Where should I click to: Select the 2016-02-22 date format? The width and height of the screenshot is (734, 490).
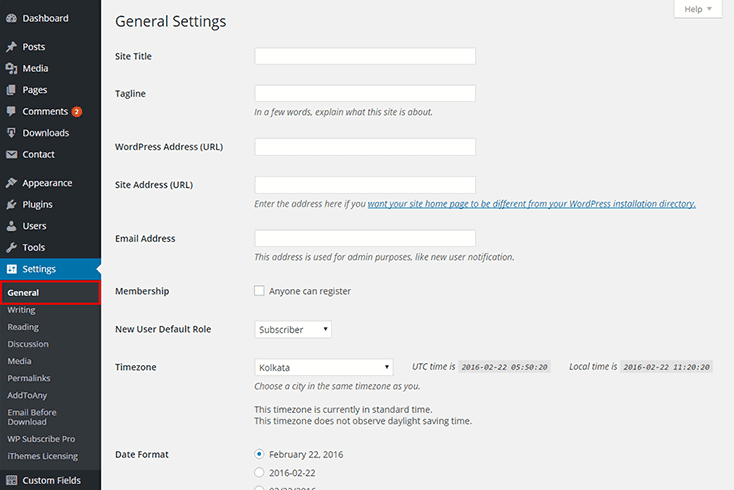click(259, 472)
